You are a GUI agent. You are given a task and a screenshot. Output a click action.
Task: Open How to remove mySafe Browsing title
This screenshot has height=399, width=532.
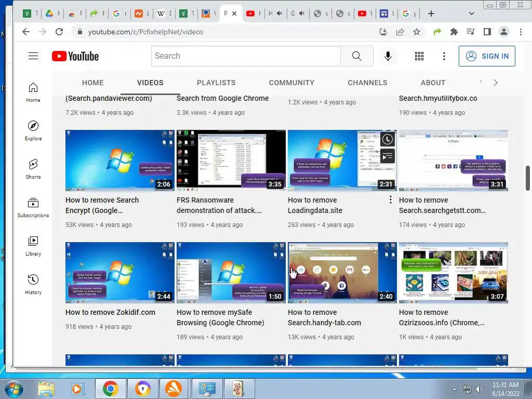(x=220, y=317)
